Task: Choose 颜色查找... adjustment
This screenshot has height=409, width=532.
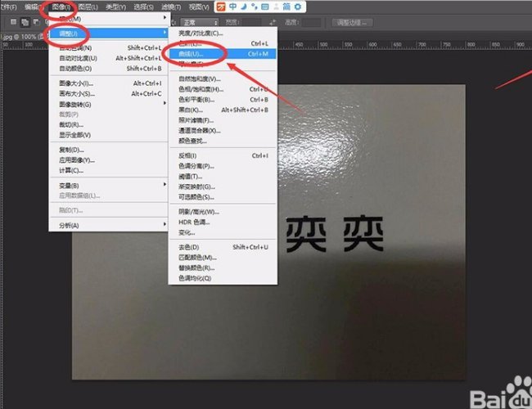Action: click(223, 141)
